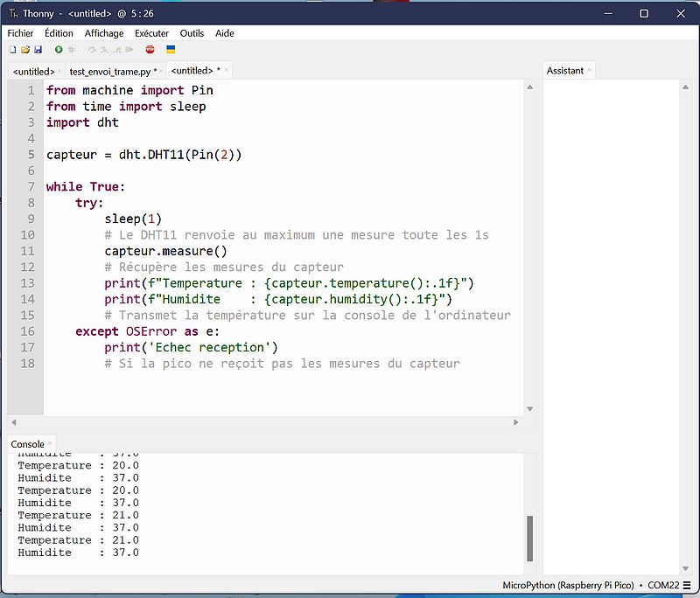
Task: Open the Édition menu
Action: pos(59,33)
